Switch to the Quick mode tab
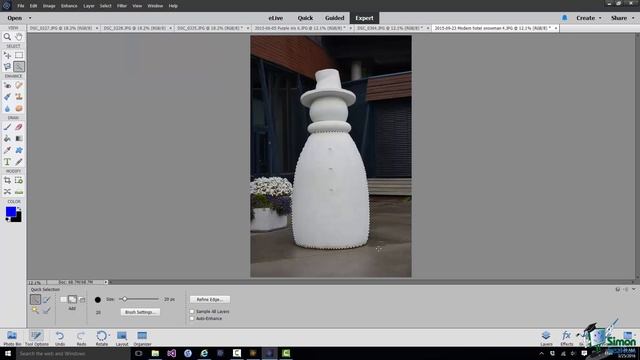The width and height of the screenshot is (640, 360). pos(305,18)
